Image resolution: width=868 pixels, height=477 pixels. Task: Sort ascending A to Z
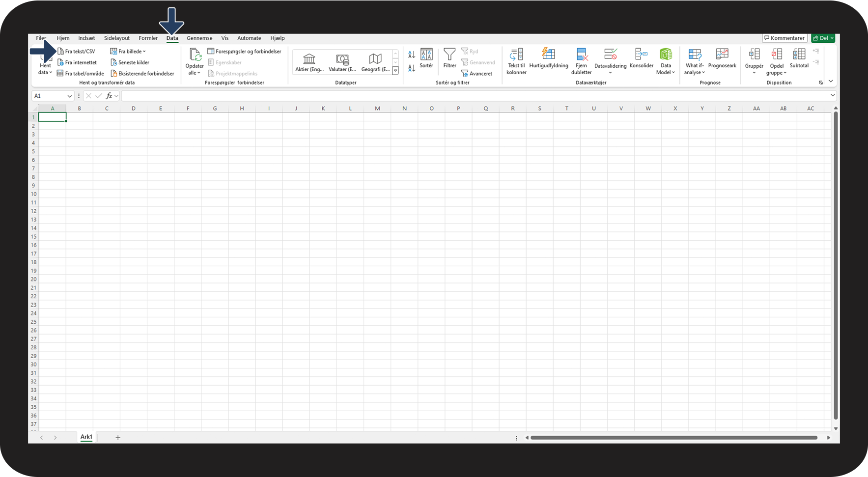click(x=412, y=55)
